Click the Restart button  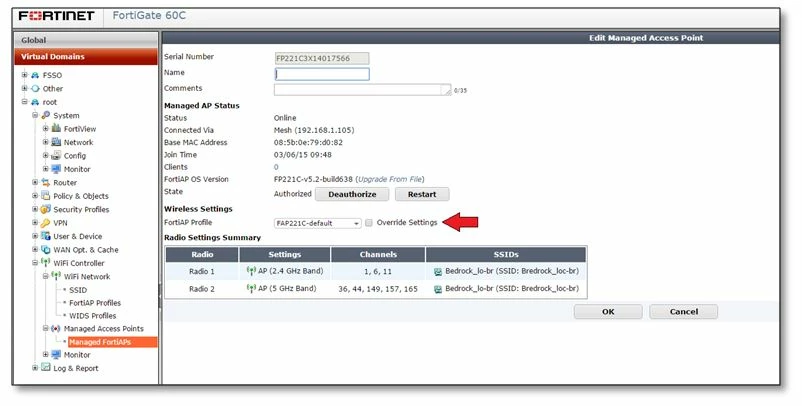tap(422, 194)
